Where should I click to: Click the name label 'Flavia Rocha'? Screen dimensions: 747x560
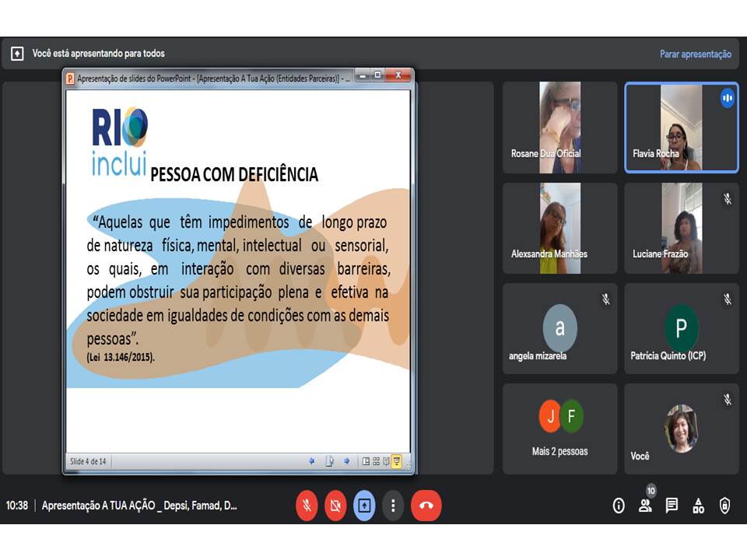tap(655, 153)
